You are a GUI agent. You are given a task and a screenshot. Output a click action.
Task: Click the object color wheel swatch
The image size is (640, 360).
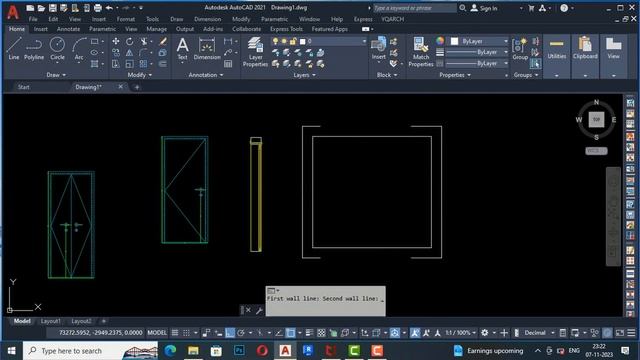440,41
